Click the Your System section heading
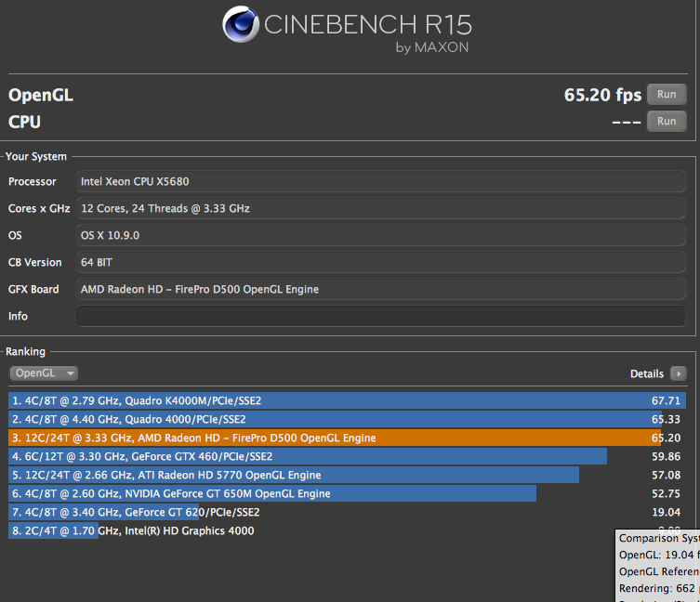700x602 pixels. point(36,157)
